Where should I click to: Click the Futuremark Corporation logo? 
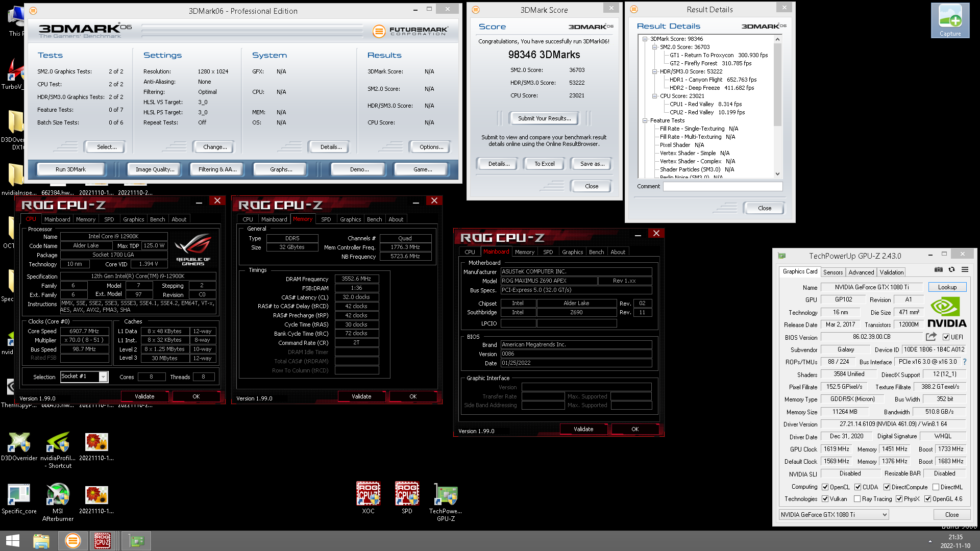411,31
